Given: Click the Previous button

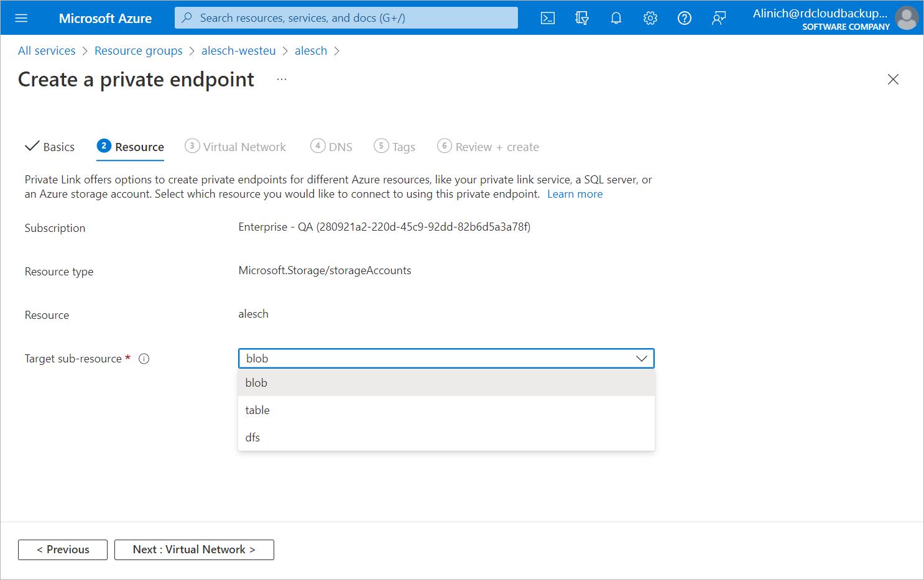Looking at the screenshot, I should pos(63,550).
